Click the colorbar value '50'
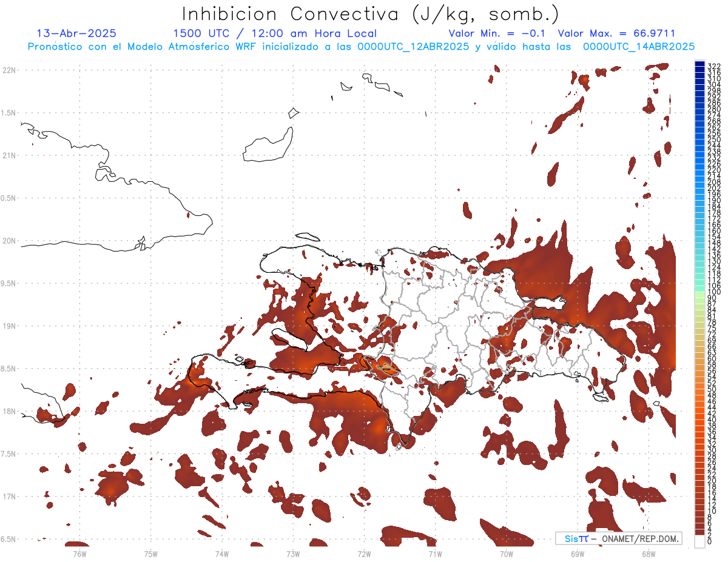This screenshot has height=562, width=728. tap(712, 389)
